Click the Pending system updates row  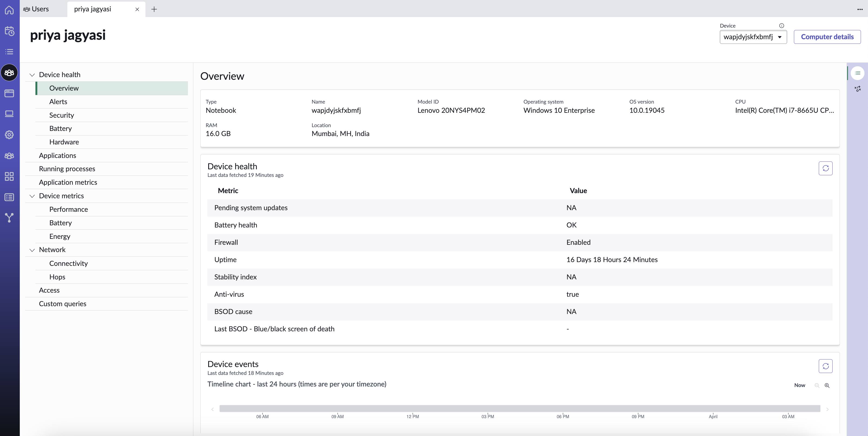point(520,208)
